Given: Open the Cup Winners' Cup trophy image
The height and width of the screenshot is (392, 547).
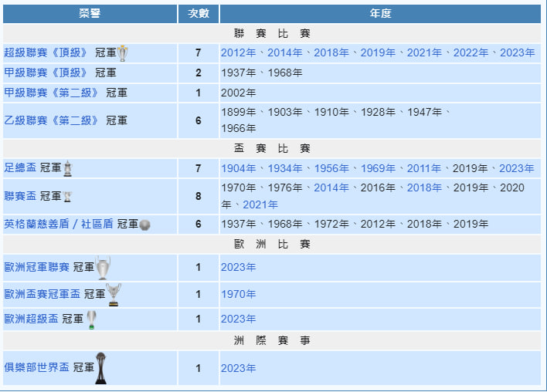Looking at the screenshot, I should pyautogui.click(x=114, y=294).
